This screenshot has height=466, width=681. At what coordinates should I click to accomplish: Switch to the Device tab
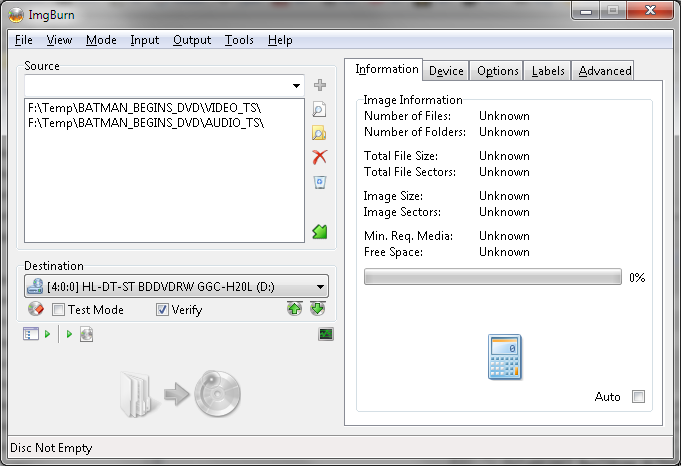pyautogui.click(x=446, y=71)
